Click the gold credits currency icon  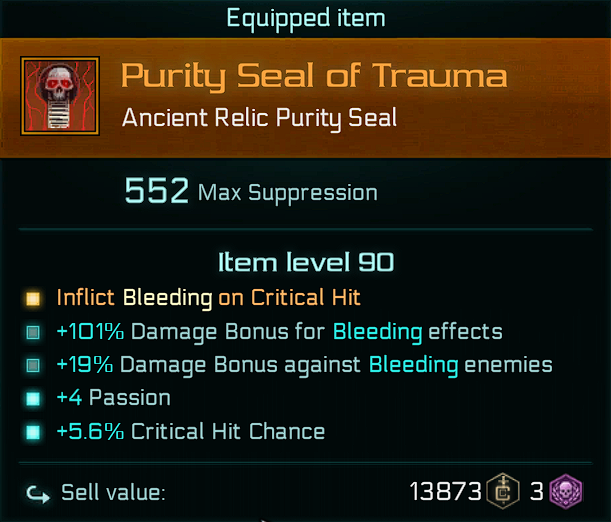(x=504, y=491)
